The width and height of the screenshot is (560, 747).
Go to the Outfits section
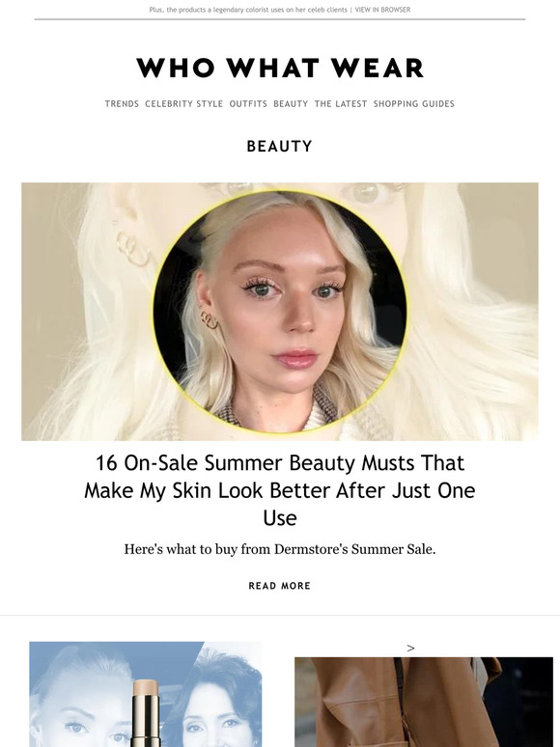[x=248, y=104]
